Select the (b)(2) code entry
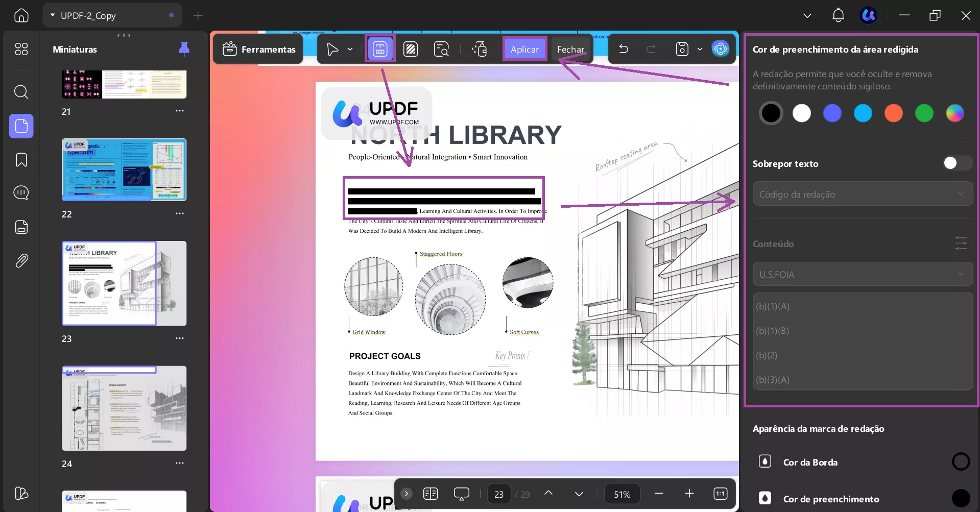The width and height of the screenshot is (980, 512). (x=863, y=355)
